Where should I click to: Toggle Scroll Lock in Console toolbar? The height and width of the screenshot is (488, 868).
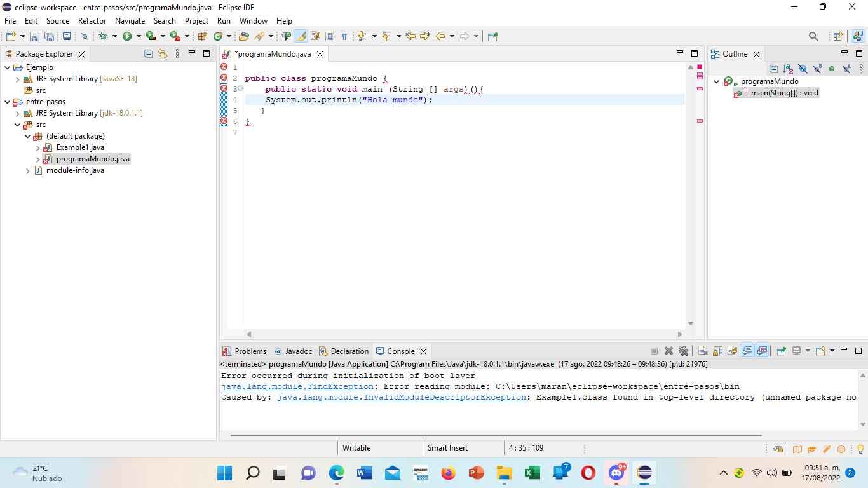pos(717,351)
